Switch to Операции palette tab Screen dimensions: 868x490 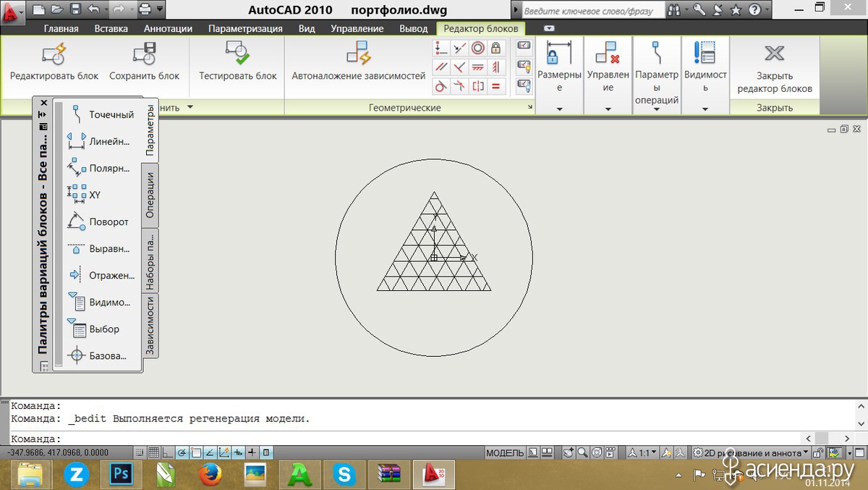(x=150, y=195)
